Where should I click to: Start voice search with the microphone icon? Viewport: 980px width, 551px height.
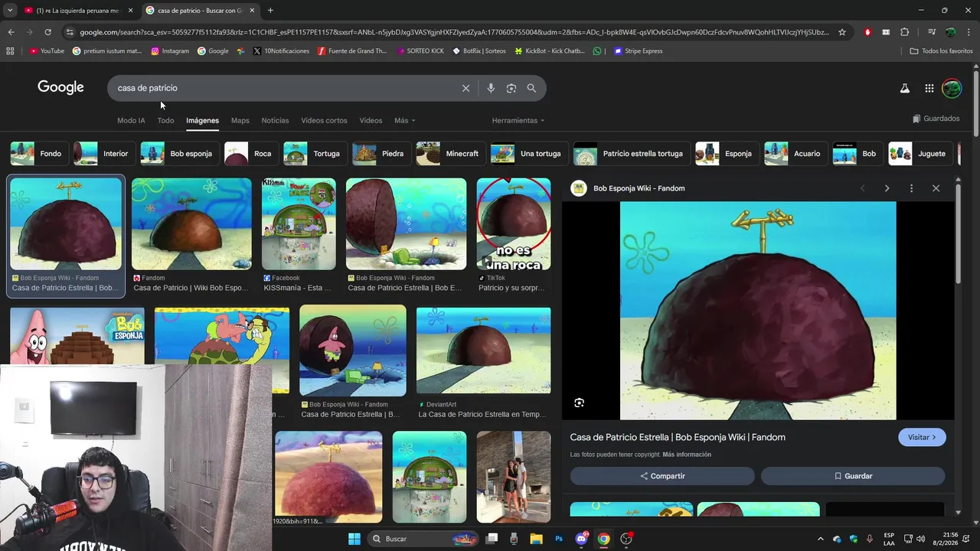[x=491, y=88]
